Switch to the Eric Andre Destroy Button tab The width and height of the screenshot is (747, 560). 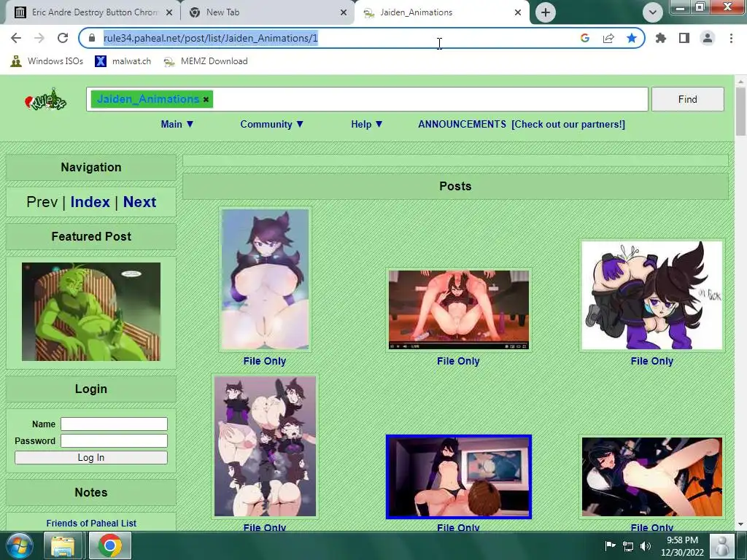tap(94, 12)
